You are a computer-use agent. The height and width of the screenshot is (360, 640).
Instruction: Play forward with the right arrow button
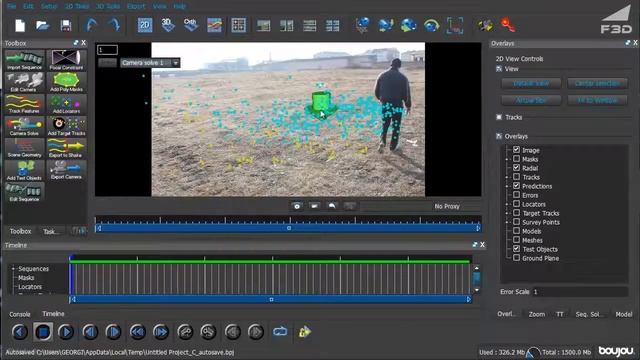click(x=66, y=332)
